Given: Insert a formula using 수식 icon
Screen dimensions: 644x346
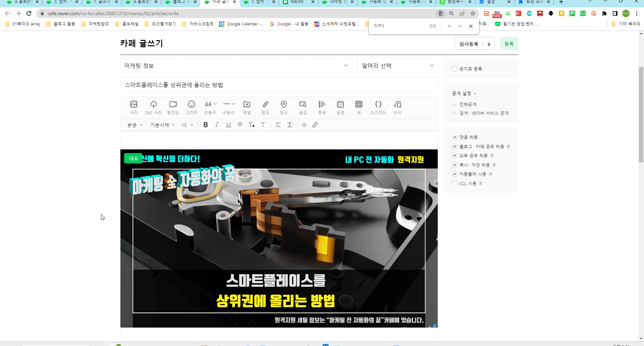Looking at the screenshot, I should (x=397, y=108).
